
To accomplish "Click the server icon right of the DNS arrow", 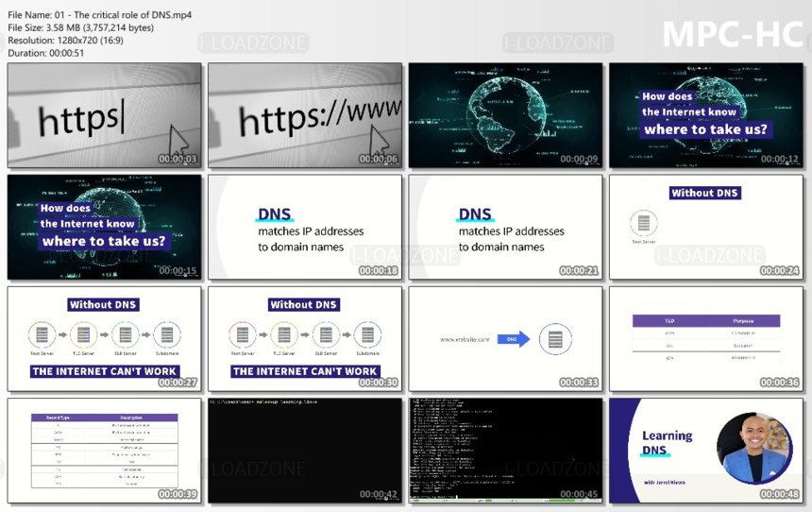I will [555, 339].
